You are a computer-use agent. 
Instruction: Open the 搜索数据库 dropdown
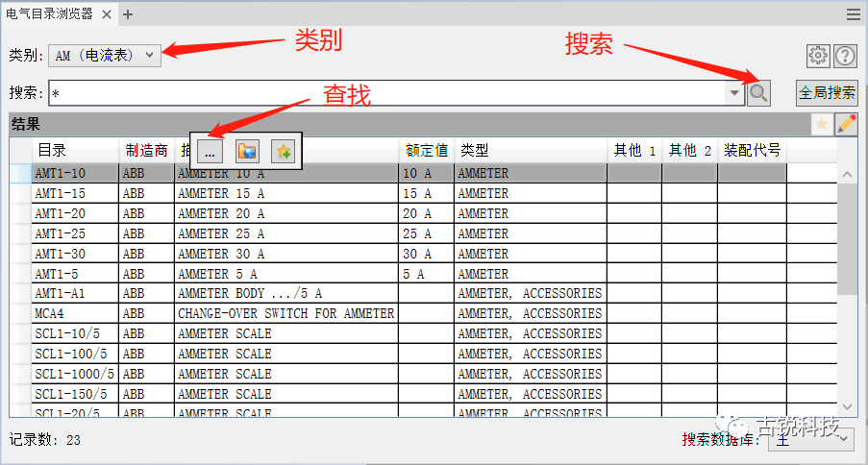click(811, 439)
